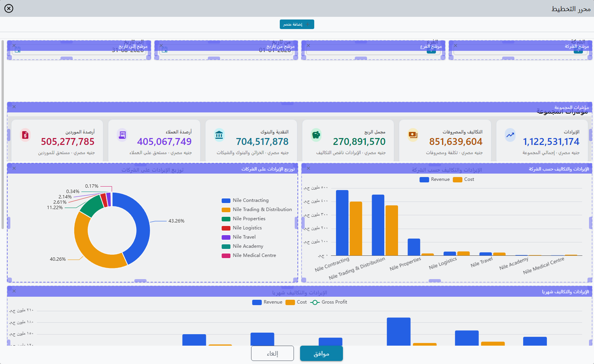The height and width of the screenshot is (364, 594).
Task: Open the company filter dropdown arrow
Action: pos(578,50)
